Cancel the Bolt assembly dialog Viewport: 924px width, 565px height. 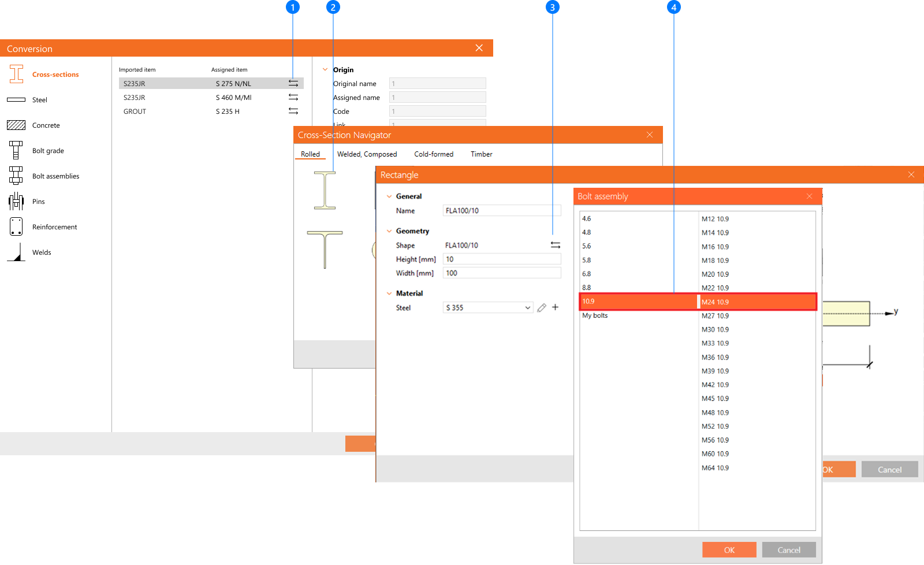coord(788,550)
